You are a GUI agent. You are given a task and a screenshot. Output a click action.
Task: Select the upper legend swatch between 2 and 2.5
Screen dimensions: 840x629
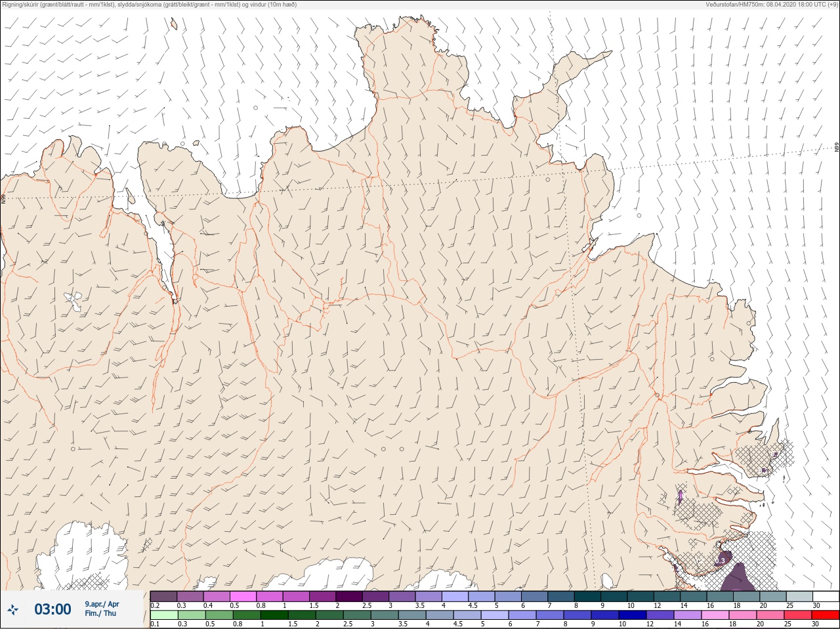[349, 596]
